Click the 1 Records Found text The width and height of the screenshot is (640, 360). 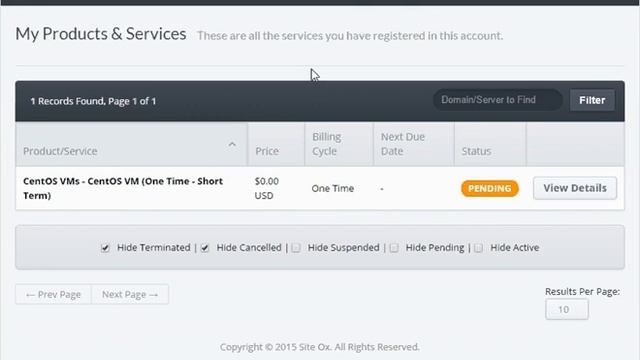tap(93, 101)
